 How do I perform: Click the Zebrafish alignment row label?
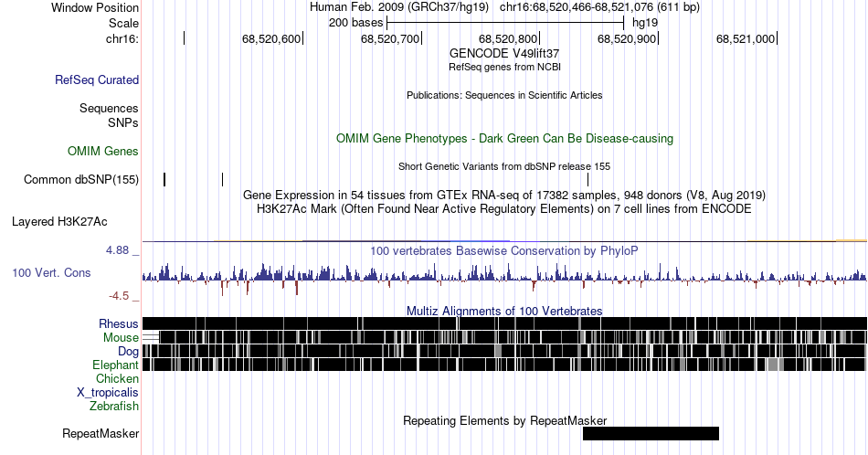(x=114, y=406)
